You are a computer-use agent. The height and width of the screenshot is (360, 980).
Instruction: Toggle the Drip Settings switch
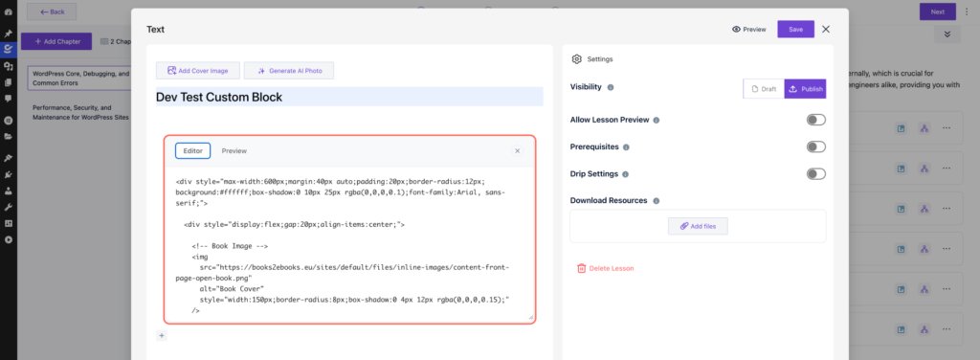point(815,173)
